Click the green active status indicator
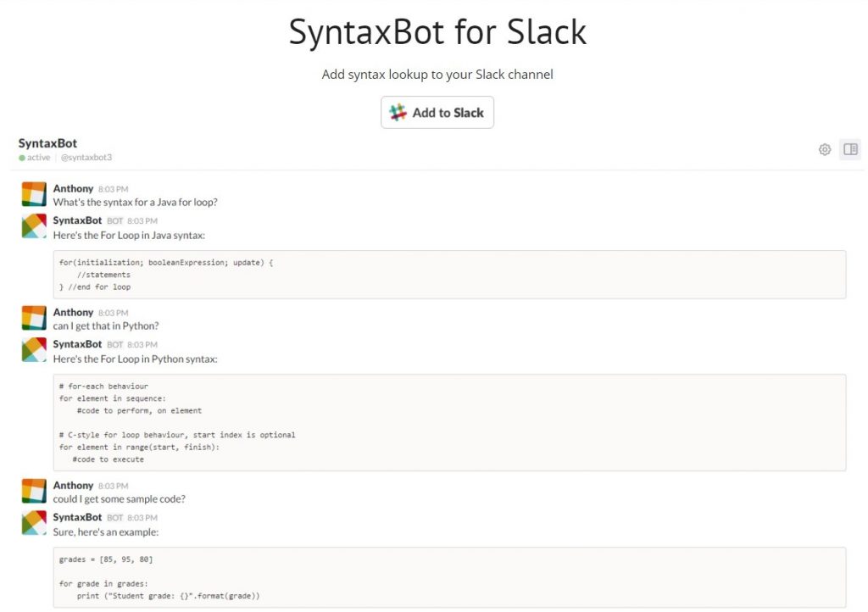Viewport: 868px width, 612px height. [22, 158]
